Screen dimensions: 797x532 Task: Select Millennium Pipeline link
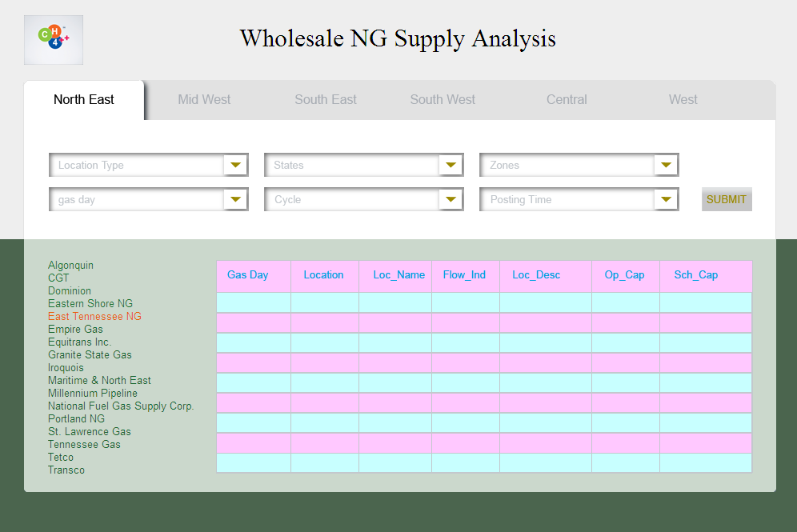coord(93,394)
